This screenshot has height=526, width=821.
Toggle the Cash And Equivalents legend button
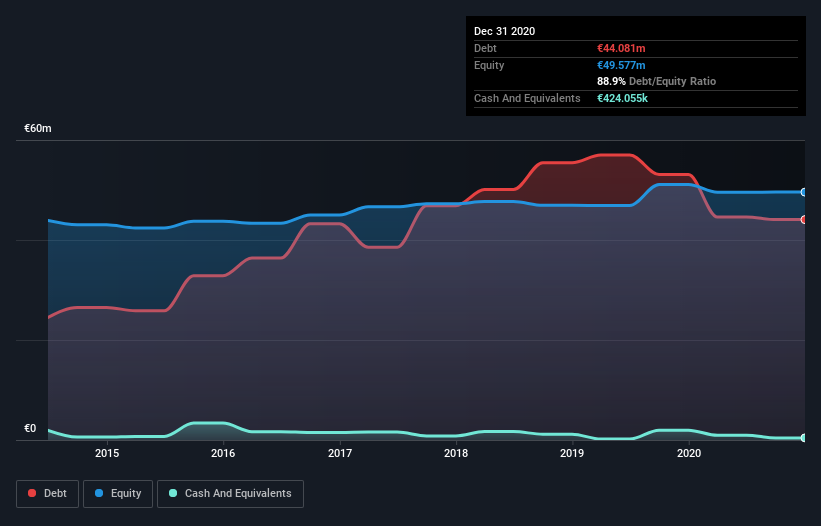230,494
